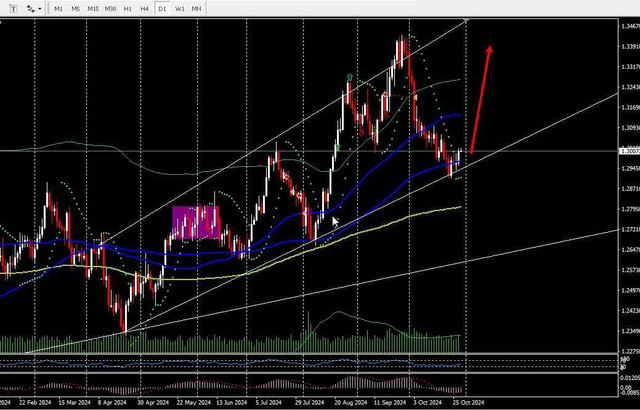This screenshot has height=410, width=640.
Task: Click the 25 Oct 2024 date label
Action: click(467, 402)
